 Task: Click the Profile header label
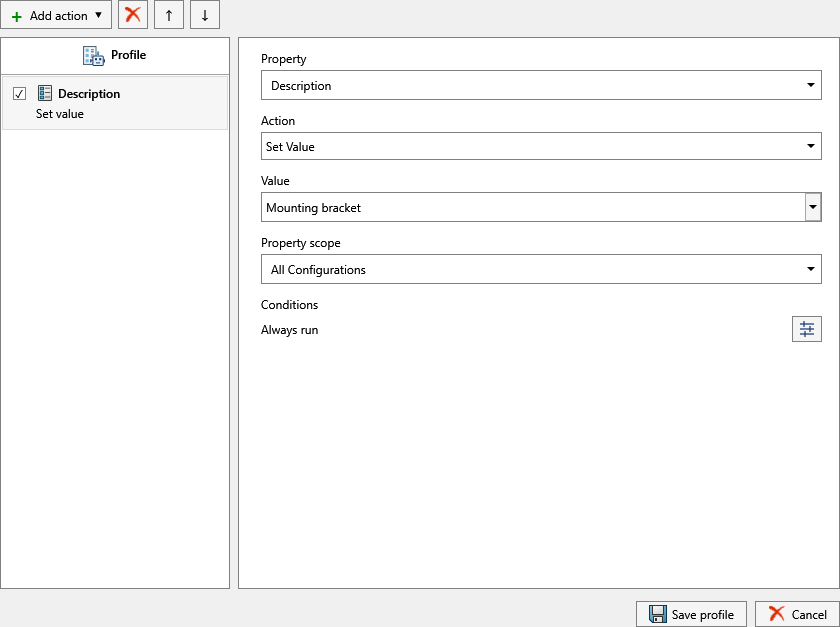(x=129, y=55)
